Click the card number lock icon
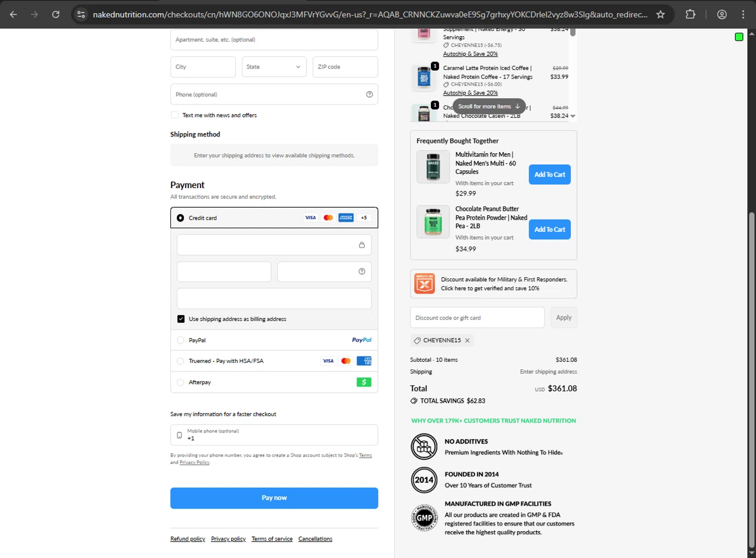This screenshot has width=756, height=558. pos(362,245)
